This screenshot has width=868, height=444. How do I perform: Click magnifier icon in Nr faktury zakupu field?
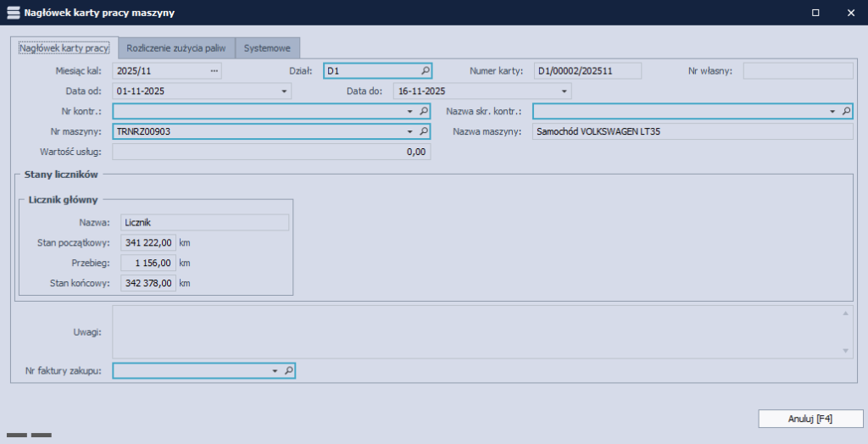tap(288, 370)
